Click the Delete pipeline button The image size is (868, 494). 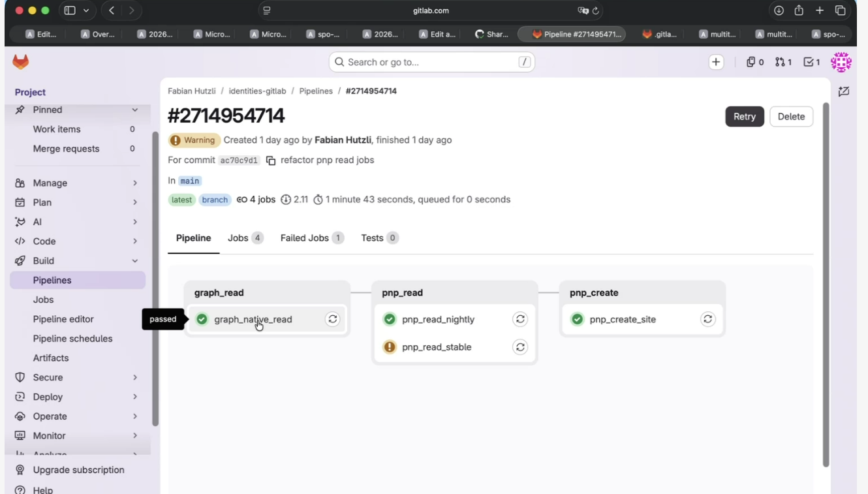(791, 116)
